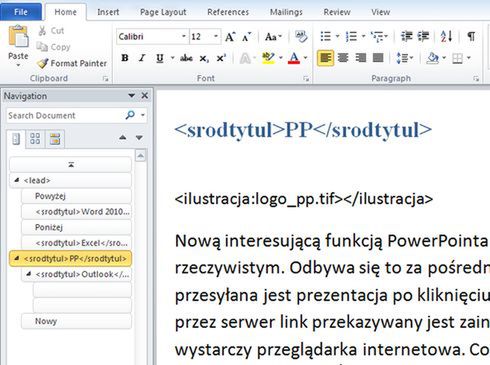Screen dimensions: 490x365
Task: Switch to the View tab
Action: click(x=381, y=12)
